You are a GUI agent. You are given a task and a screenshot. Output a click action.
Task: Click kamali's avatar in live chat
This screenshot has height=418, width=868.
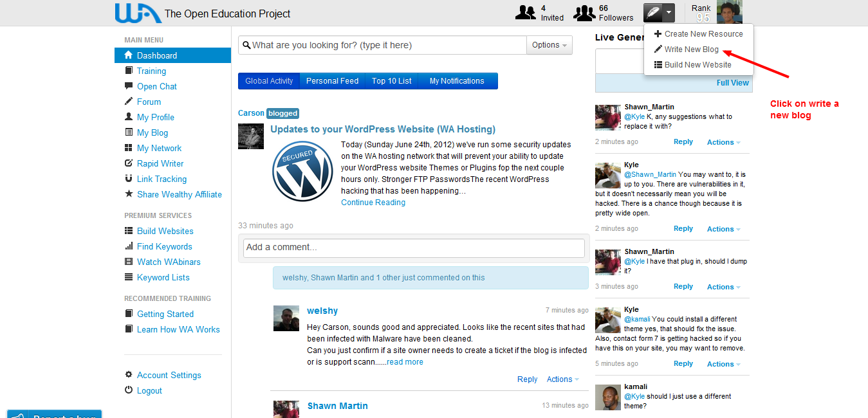(608, 397)
